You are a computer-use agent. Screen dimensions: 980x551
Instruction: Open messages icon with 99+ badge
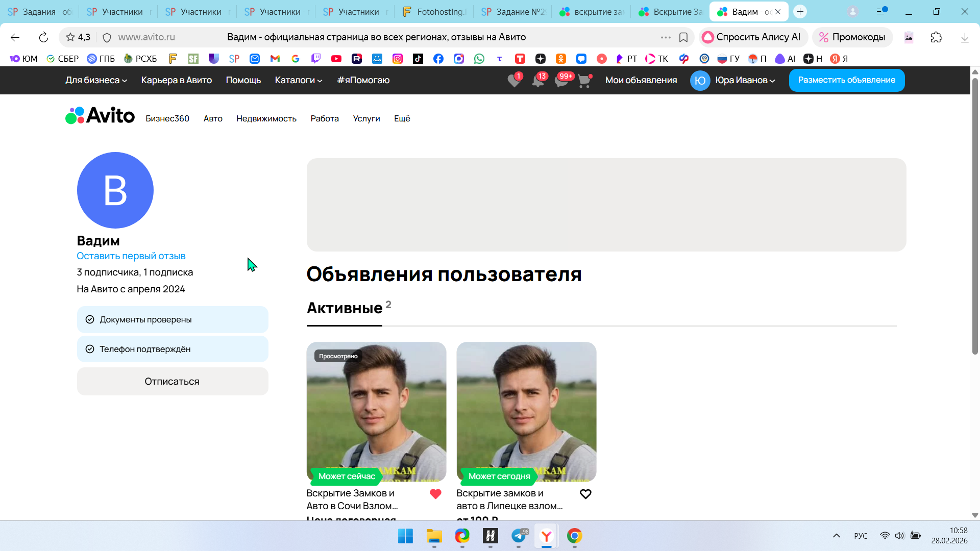tap(561, 81)
